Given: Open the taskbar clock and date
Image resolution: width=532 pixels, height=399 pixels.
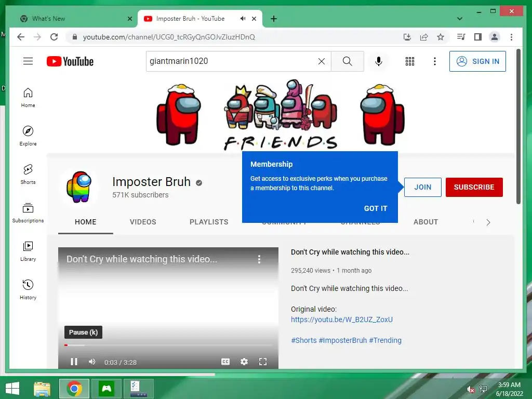Looking at the screenshot, I should (x=509, y=389).
